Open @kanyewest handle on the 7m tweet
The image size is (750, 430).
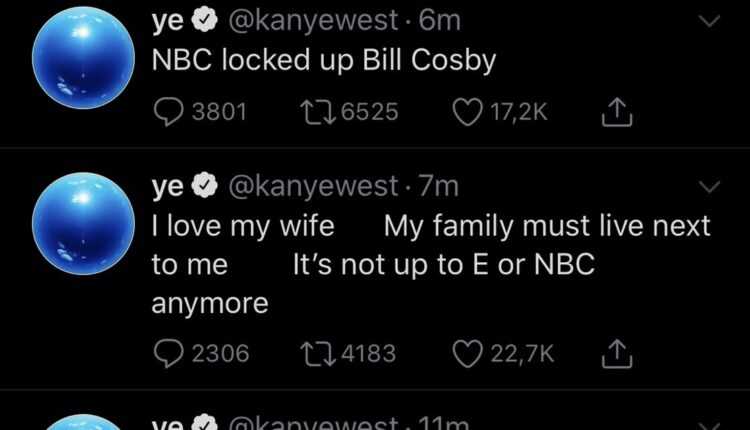point(320,187)
